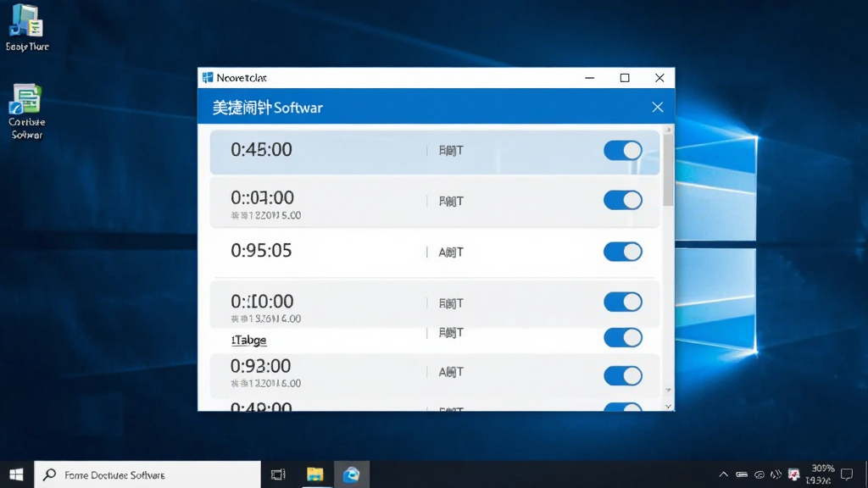
Task: Show hidden system tray icons
Action: coord(723,474)
